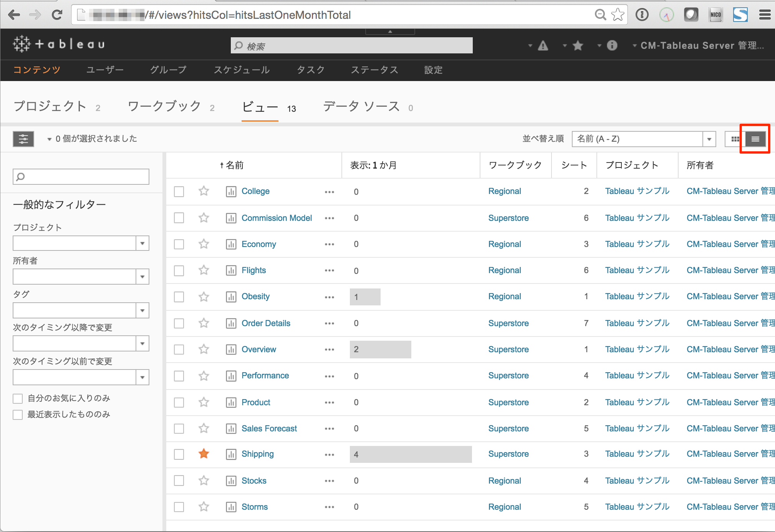Screen dimensions: 775x532
Task: Open the Regional workbook link
Action: pyautogui.click(x=504, y=191)
